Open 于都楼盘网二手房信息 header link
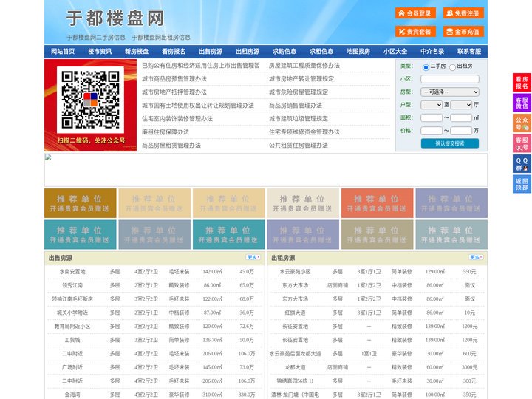The image size is (532, 399). (x=96, y=38)
